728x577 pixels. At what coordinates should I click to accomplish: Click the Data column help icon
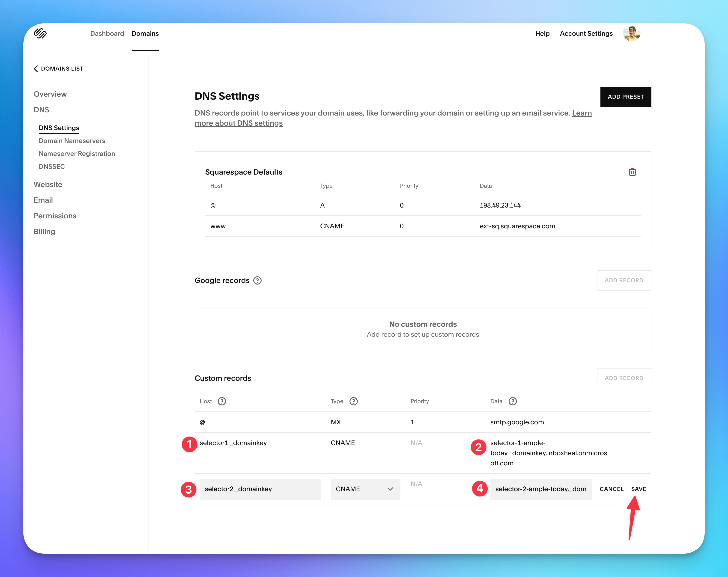(513, 401)
